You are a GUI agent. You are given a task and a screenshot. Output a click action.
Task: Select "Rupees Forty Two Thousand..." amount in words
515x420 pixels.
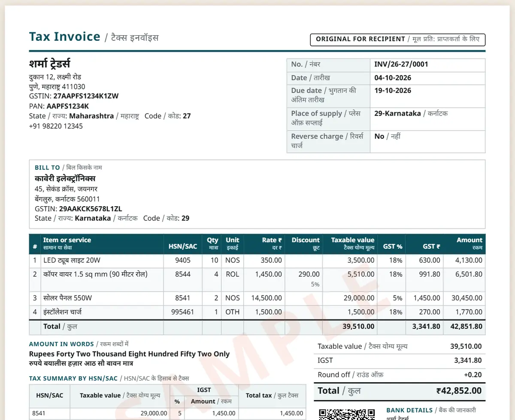coord(129,354)
